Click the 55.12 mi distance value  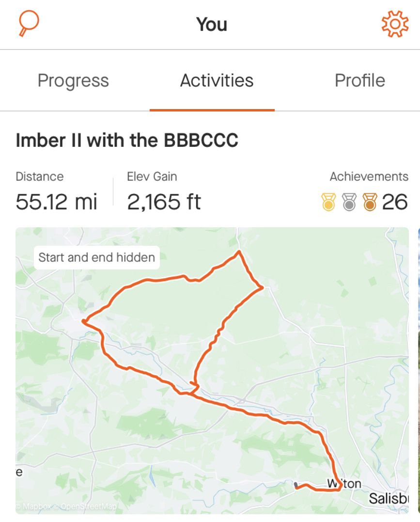(56, 202)
